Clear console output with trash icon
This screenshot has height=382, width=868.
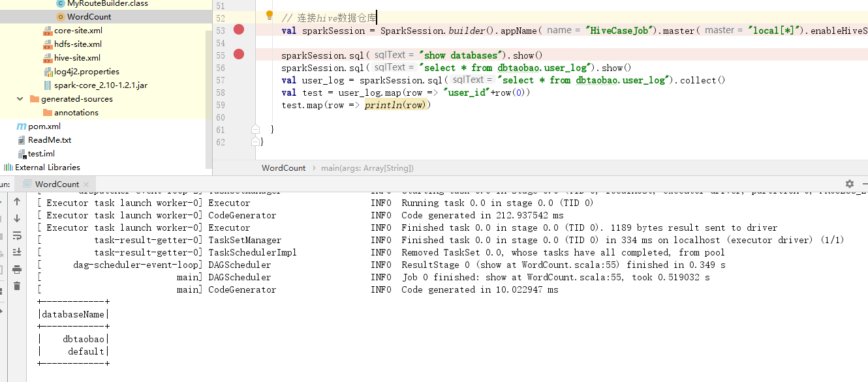[17, 286]
